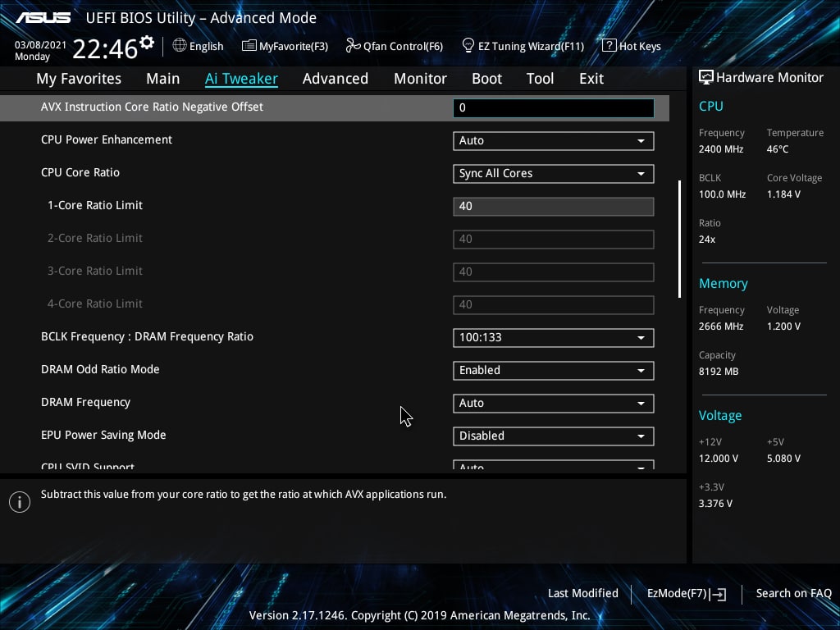Screen dimensions: 840x630
Task: Click the Hot Keys label
Action: [640, 46]
